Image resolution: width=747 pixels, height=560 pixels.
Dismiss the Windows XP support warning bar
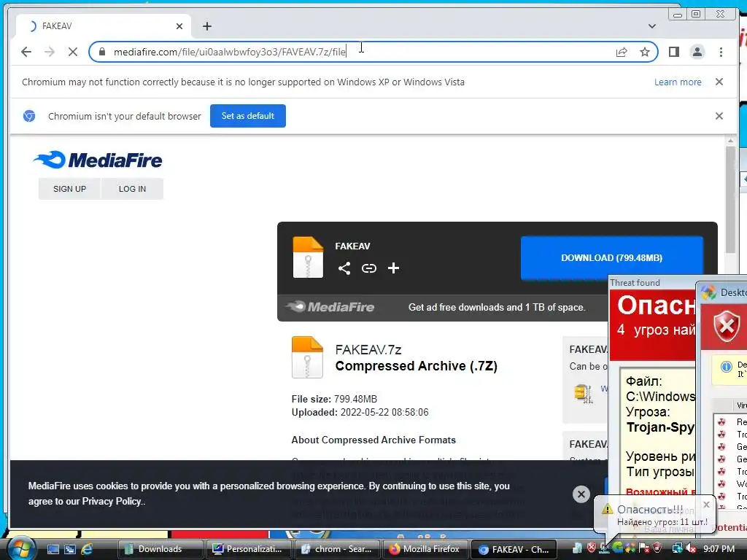(719, 82)
